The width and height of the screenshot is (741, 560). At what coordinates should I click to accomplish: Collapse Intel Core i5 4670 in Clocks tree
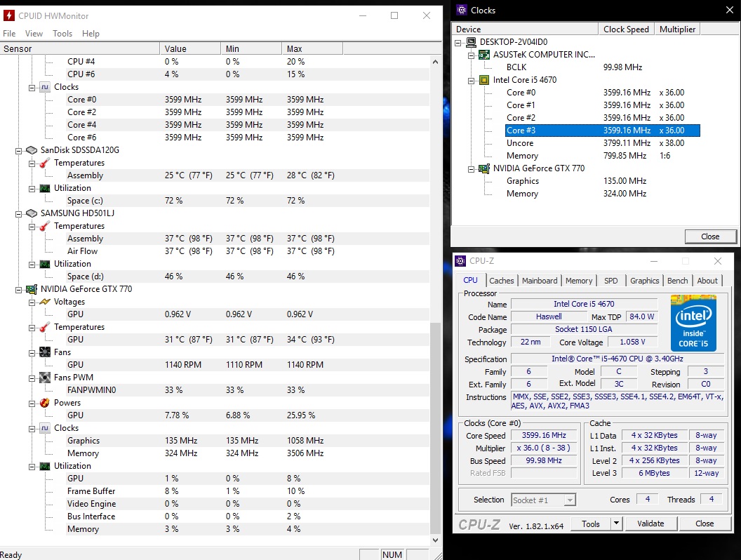pos(471,81)
